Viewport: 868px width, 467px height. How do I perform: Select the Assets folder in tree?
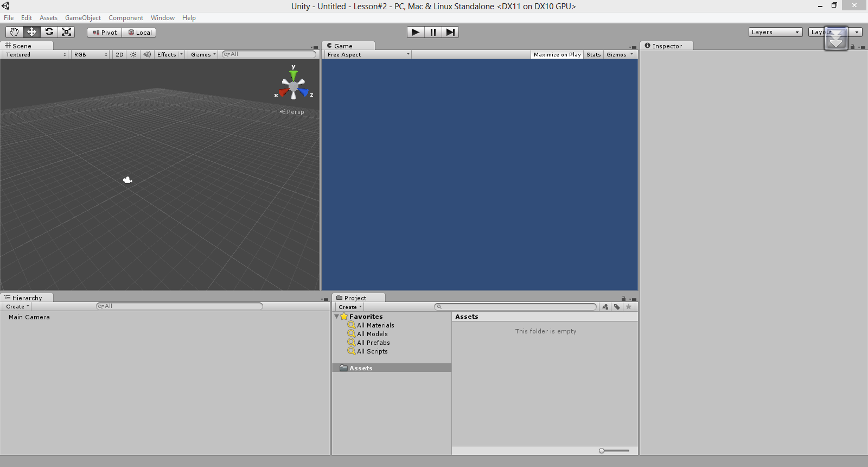pos(392,368)
